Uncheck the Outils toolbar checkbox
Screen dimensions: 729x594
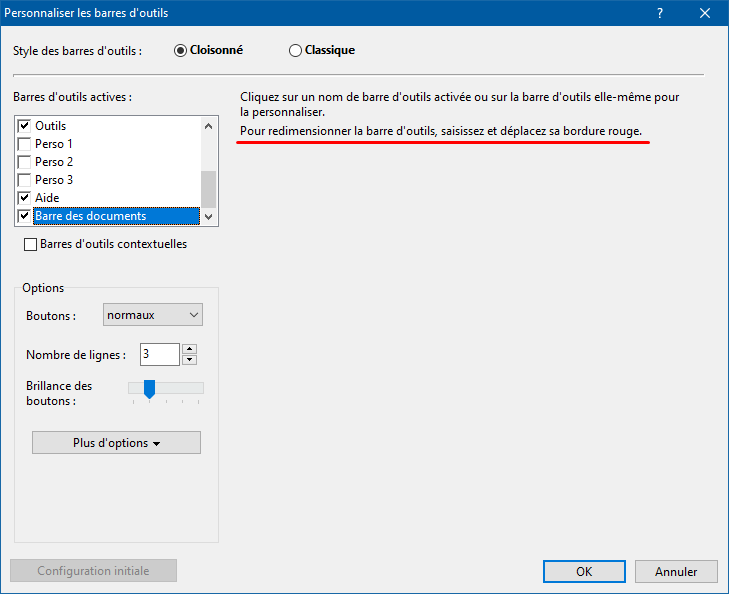(25, 126)
